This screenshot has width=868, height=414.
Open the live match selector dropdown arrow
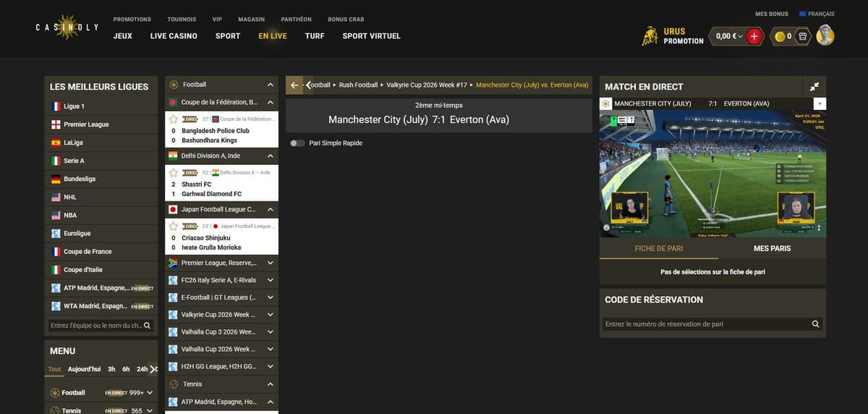click(820, 103)
